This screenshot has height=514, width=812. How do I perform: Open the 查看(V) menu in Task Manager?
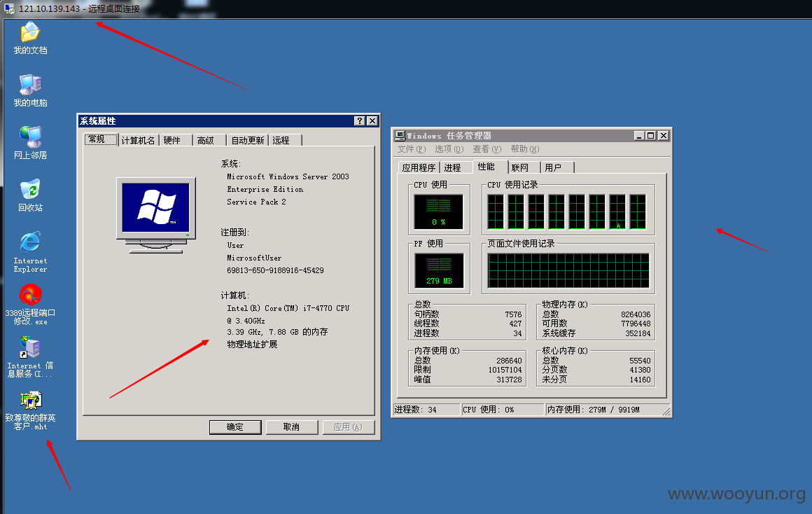486,149
